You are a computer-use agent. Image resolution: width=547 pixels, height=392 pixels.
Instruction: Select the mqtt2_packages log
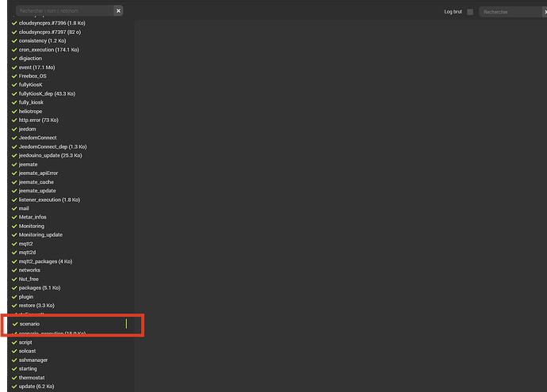(x=45, y=261)
